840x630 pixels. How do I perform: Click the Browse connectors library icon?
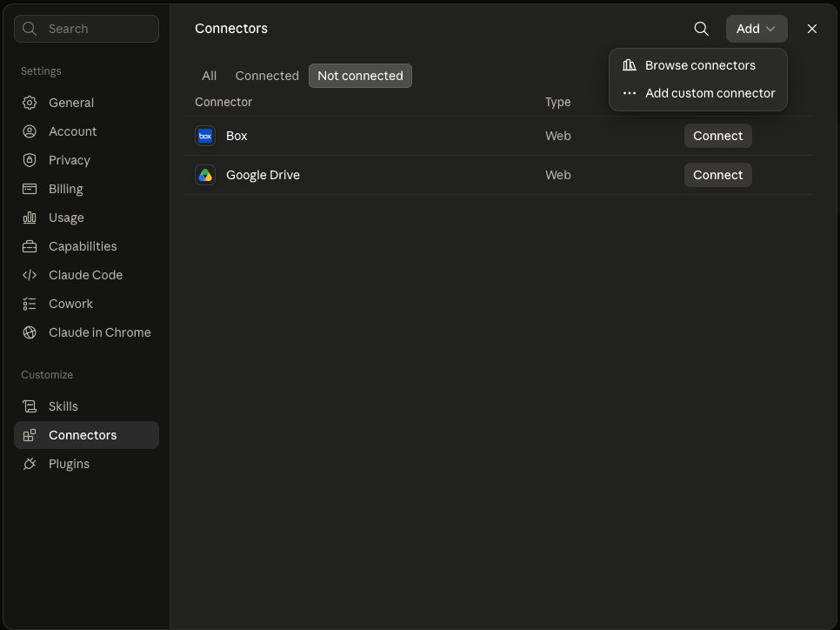630,65
